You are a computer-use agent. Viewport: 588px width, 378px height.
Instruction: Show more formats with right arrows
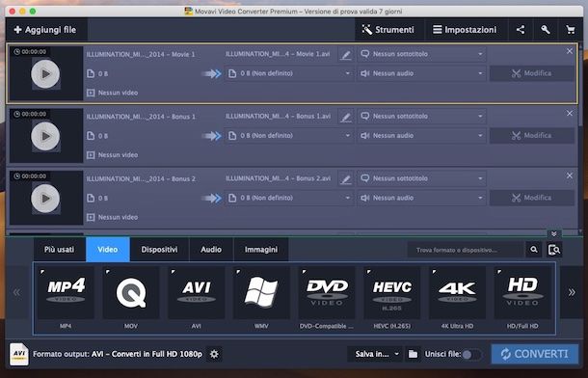571,292
